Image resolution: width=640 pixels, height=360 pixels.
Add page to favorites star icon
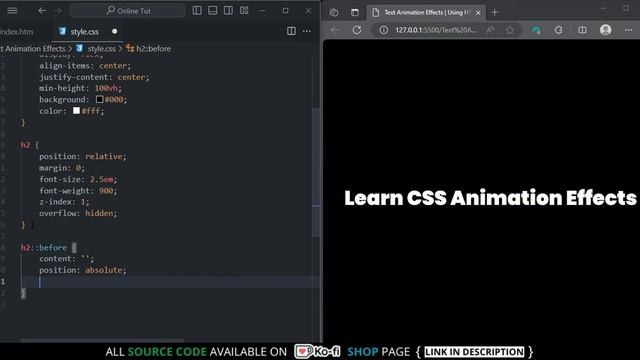510,30
